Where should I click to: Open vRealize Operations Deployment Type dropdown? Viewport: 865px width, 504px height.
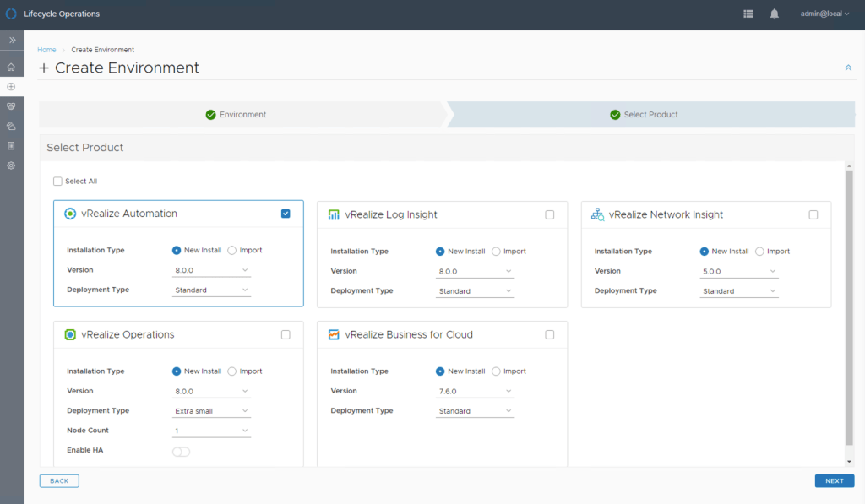pyautogui.click(x=211, y=411)
